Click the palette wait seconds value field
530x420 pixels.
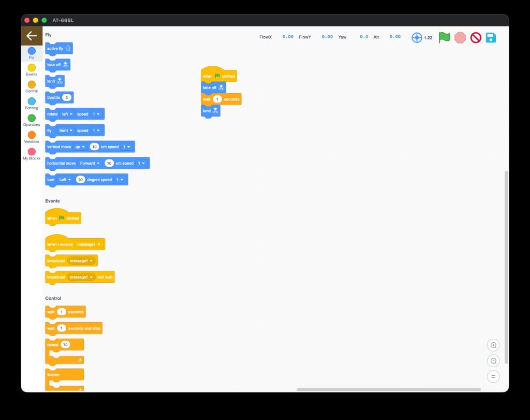[x=61, y=312]
